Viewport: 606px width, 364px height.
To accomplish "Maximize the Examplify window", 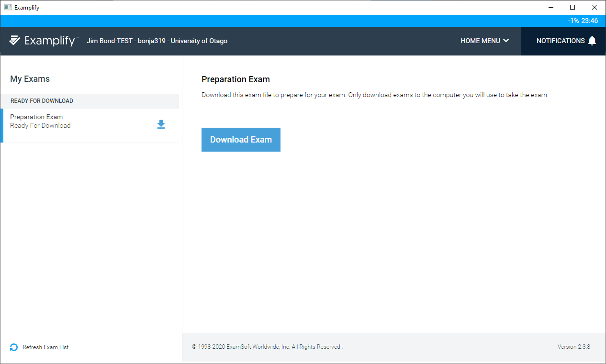I will pos(572,7).
